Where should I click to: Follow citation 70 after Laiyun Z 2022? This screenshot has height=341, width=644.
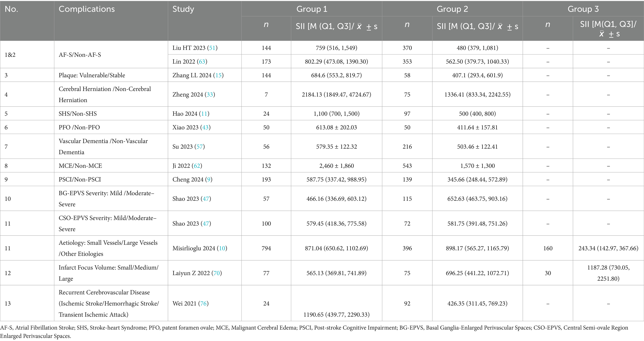click(216, 273)
